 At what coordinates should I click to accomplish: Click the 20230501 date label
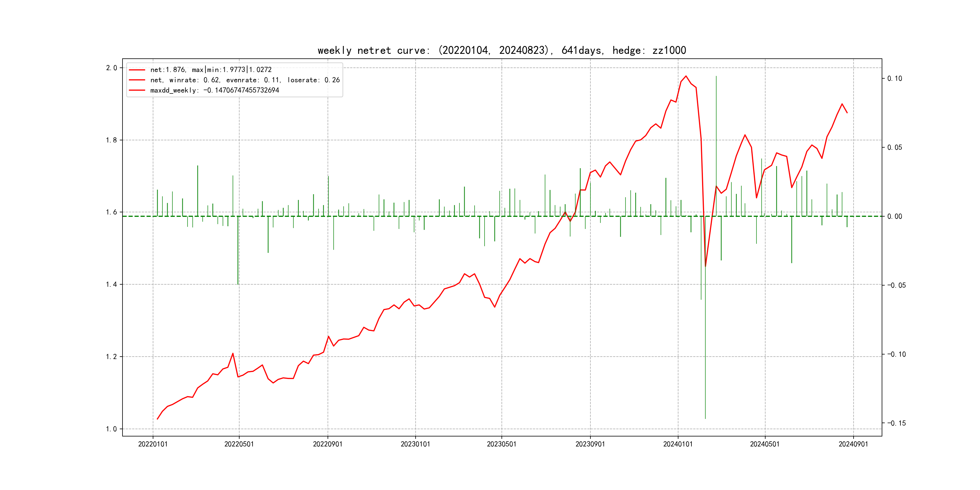pyautogui.click(x=501, y=444)
